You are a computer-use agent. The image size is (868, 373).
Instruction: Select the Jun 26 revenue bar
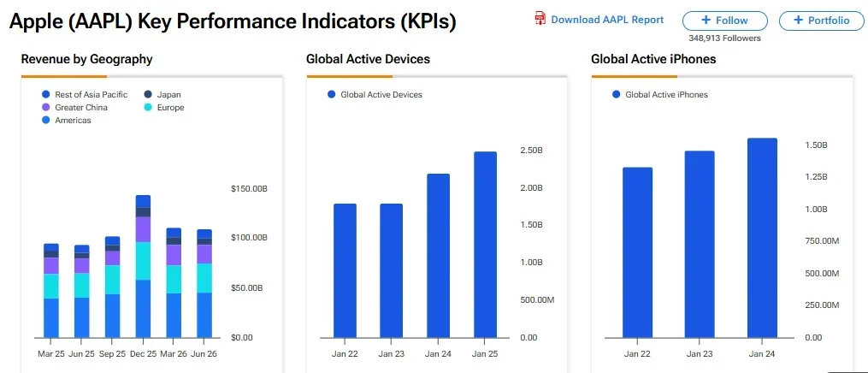(205, 284)
